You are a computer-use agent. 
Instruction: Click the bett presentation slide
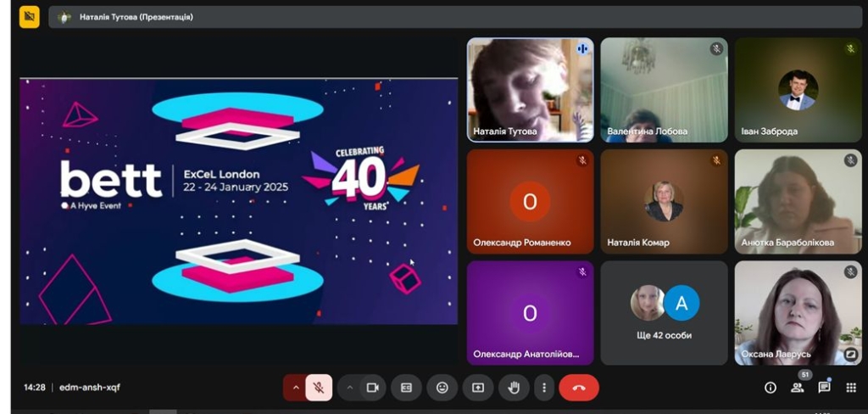click(238, 201)
